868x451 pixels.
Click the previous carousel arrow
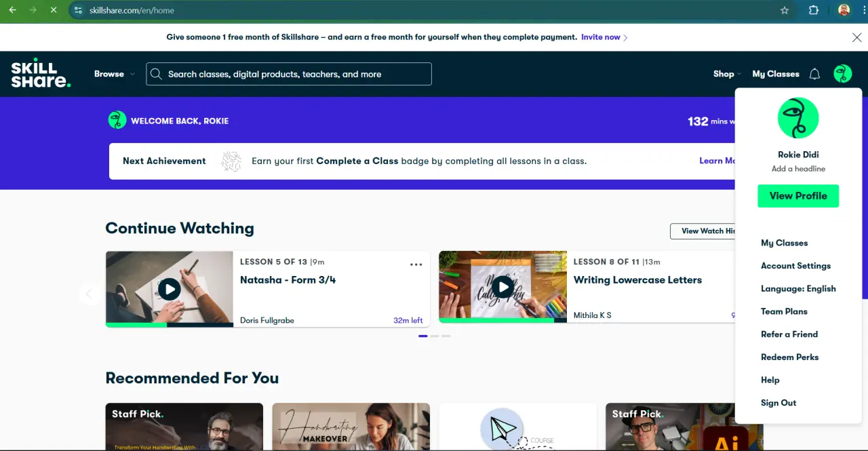(89, 294)
